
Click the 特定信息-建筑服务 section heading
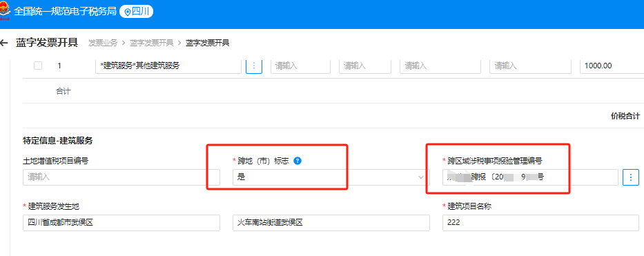pyautogui.click(x=57, y=141)
